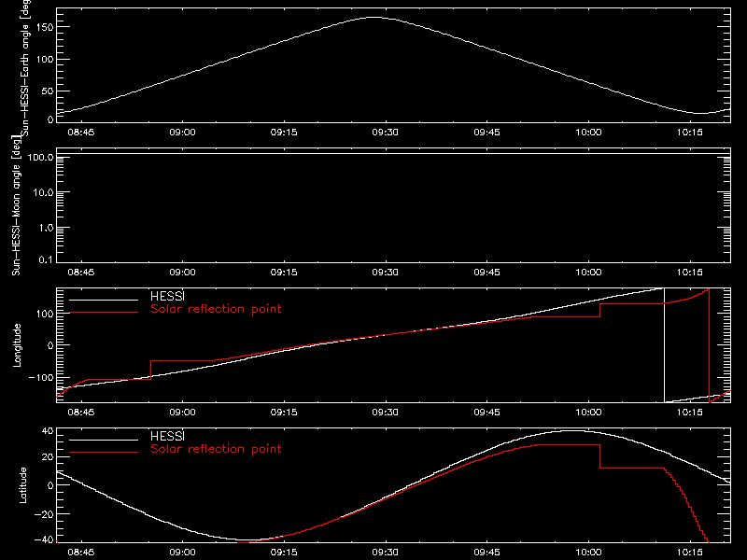Click the 50 tick in Earth angle plot

(48, 91)
